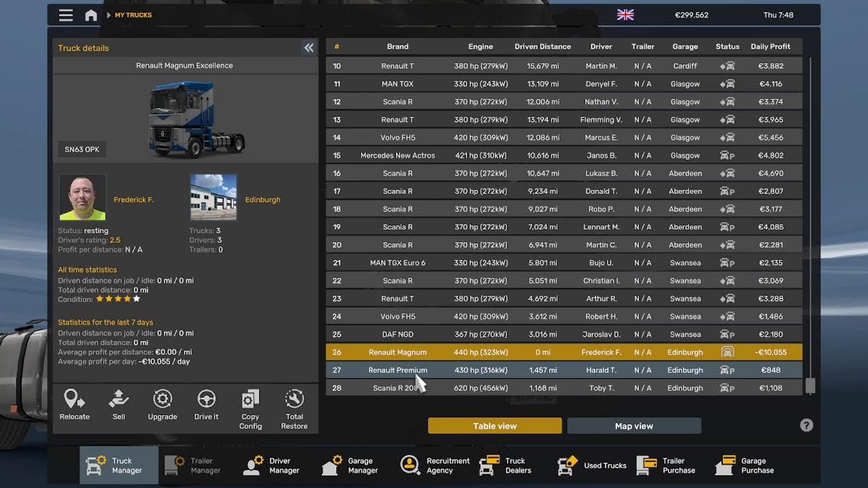This screenshot has height=488, width=868.
Task: Sort table by Brand column
Action: click(x=397, y=47)
